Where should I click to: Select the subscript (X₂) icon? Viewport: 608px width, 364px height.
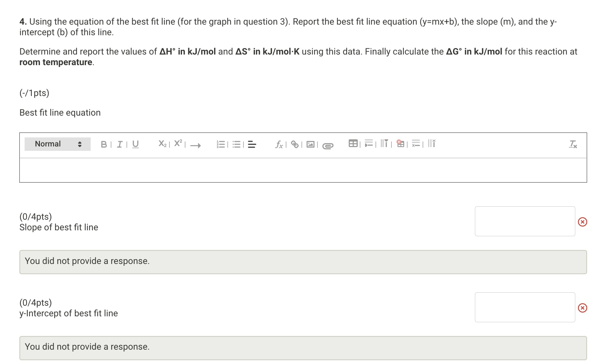coord(162,144)
